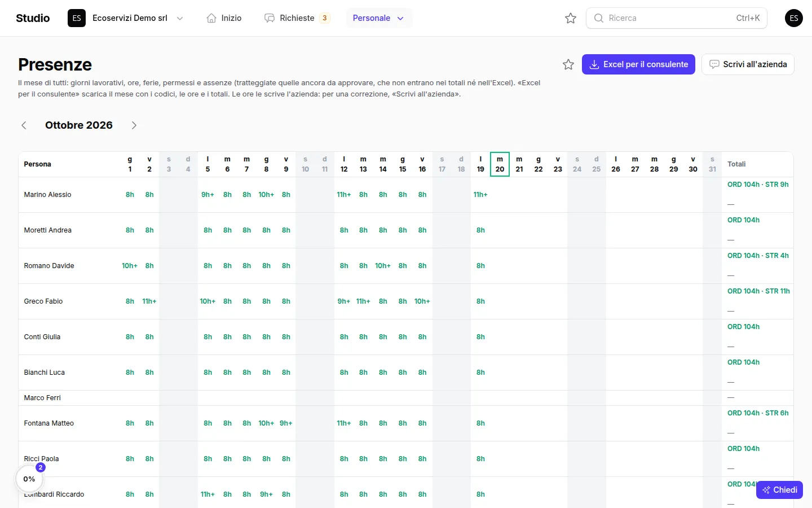Open Ricci Paola row

(x=406, y=459)
